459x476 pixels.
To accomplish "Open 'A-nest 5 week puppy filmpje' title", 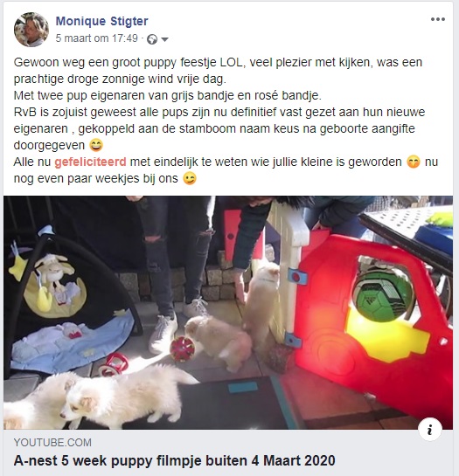I will (175, 460).
